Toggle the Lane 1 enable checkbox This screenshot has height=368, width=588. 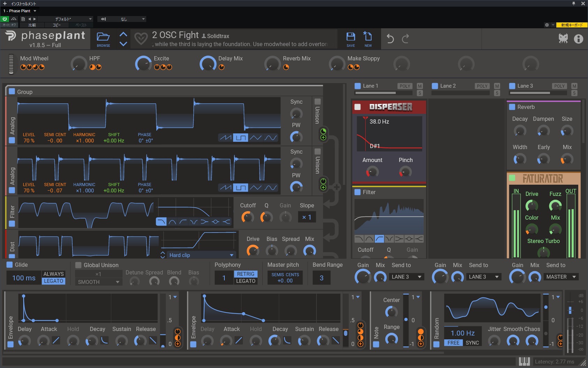358,86
